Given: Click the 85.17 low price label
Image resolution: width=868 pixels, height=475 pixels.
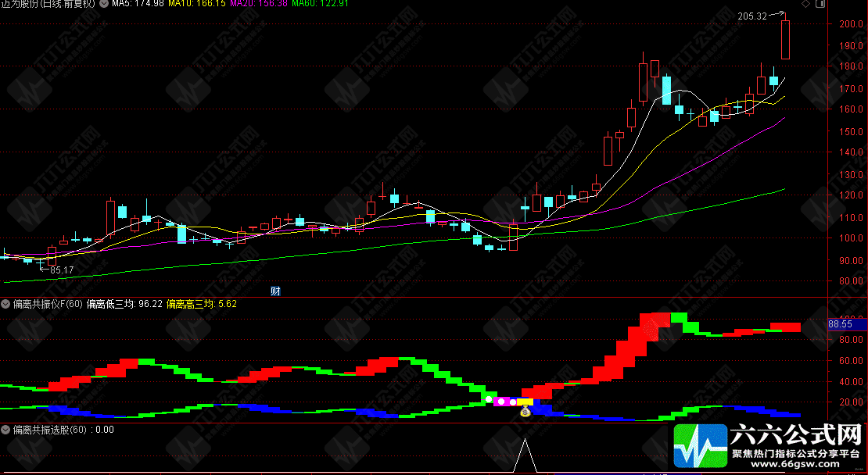Looking at the screenshot, I should (x=62, y=270).
